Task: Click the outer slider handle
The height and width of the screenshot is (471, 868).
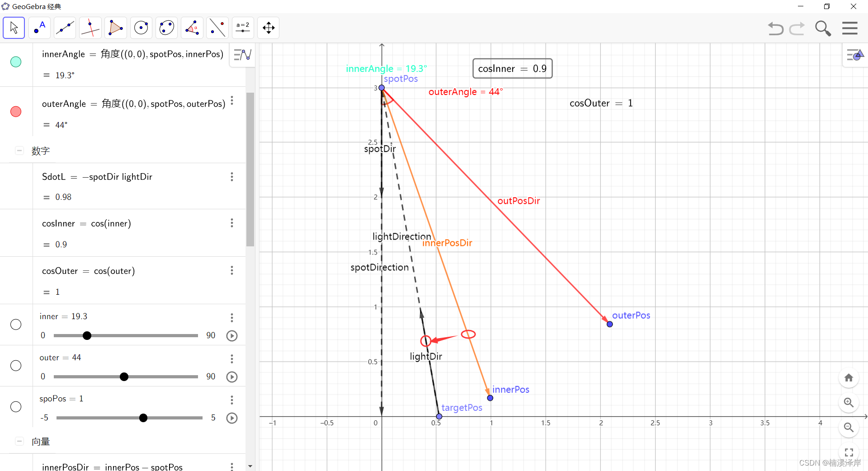Action: pos(124,377)
